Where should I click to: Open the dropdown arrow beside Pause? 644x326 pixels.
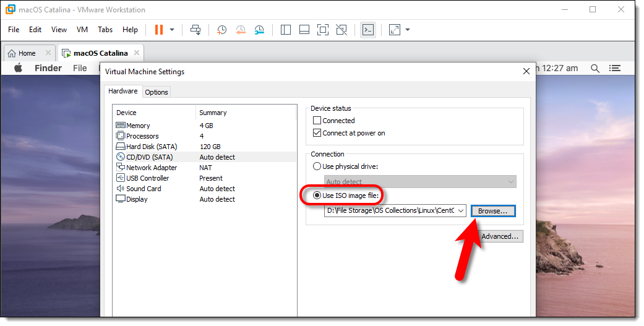pos(172,30)
